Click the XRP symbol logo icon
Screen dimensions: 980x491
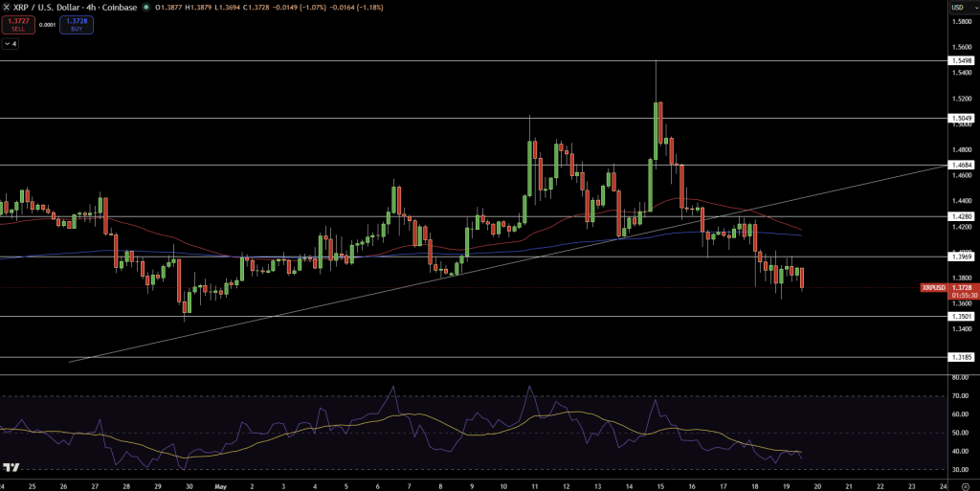7,8
